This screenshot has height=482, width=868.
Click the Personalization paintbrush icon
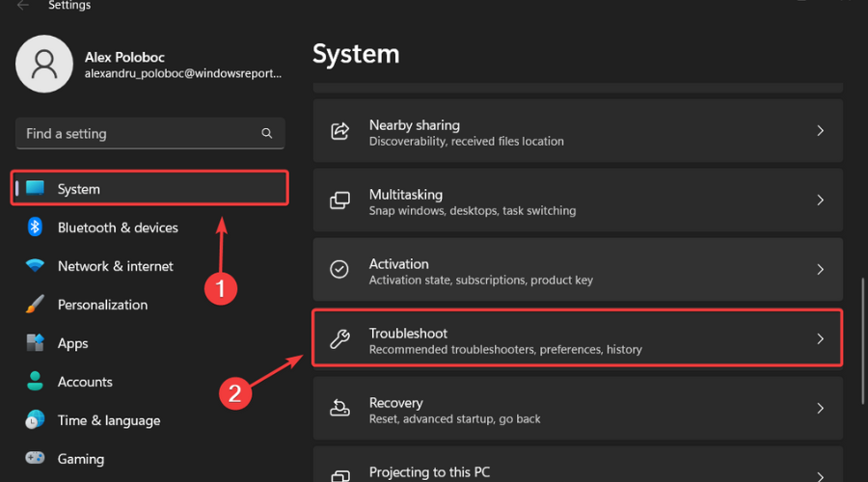(x=36, y=305)
